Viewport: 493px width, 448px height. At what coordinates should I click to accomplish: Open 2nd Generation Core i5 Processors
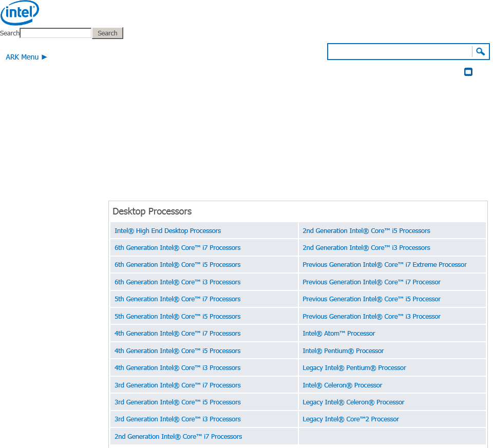366,230
